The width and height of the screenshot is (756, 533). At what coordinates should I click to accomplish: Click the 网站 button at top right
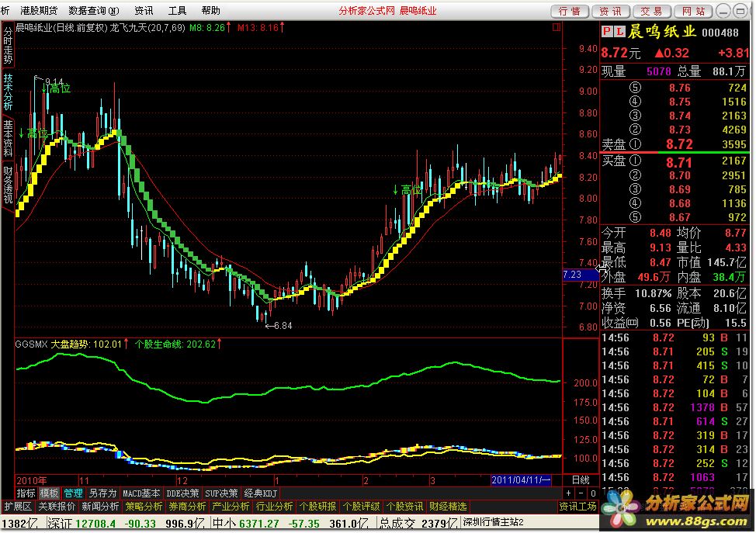pos(693,11)
